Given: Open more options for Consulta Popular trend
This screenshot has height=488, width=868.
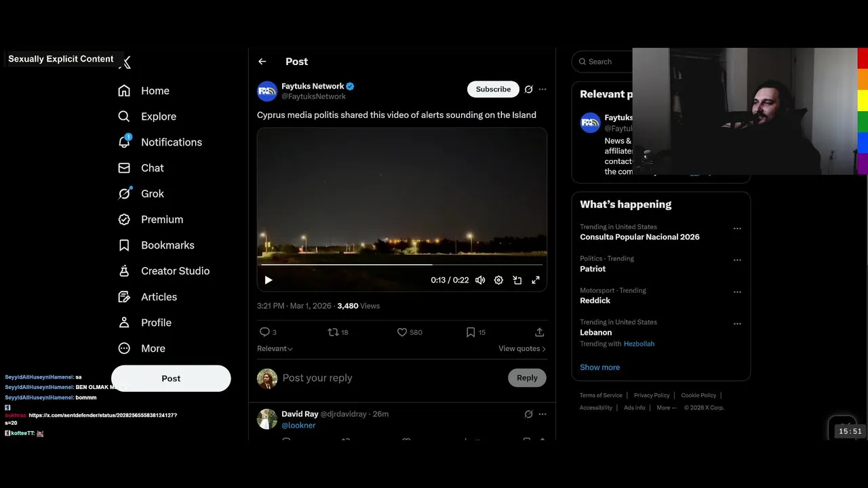Looking at the screenshot, I should point(737,228).
